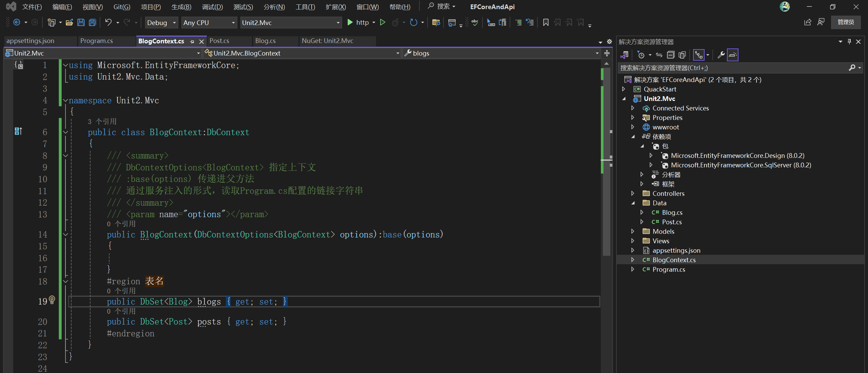Start without debugging using hollow play icon
This screenshot has height=373, width=868.
click(x=382, y=23)
